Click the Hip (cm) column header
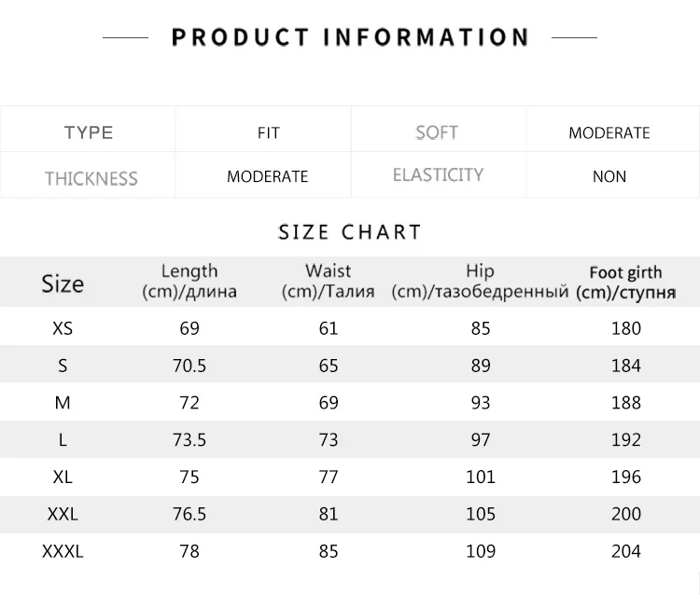Screen dimensions: 700x595 click(x=480, y=281)
